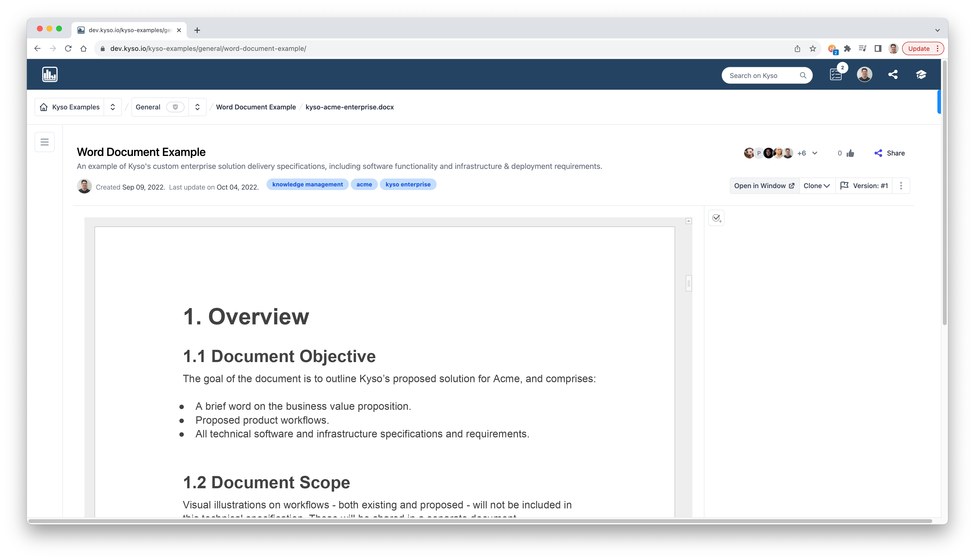Click 'A brief word on the business' bullet
The width and height of the screenshot is (975, 560).
(303, 406)
